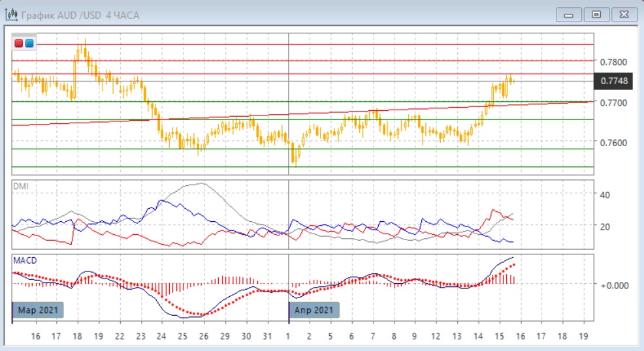
Task: Click the blue square button on chart
Action: pyautogui.click(x=29, y=43)
